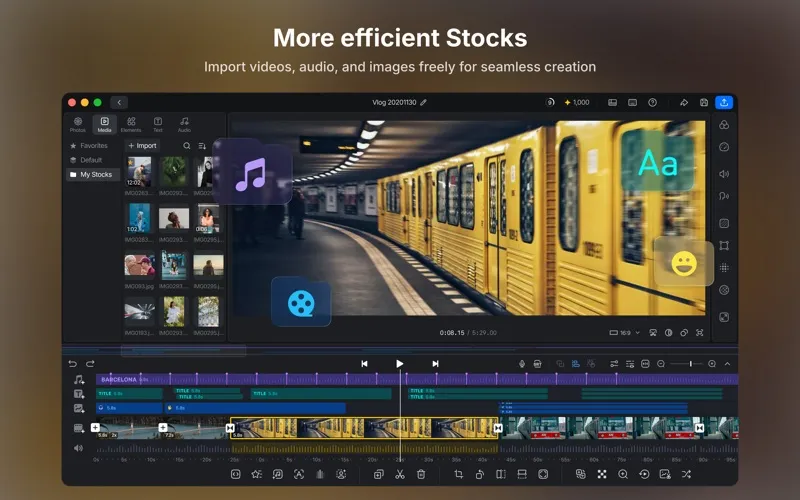Select the thumbnail labeled IMG093.jpg
This screenshot has height=500, width=800.
(x=139, y=266)
